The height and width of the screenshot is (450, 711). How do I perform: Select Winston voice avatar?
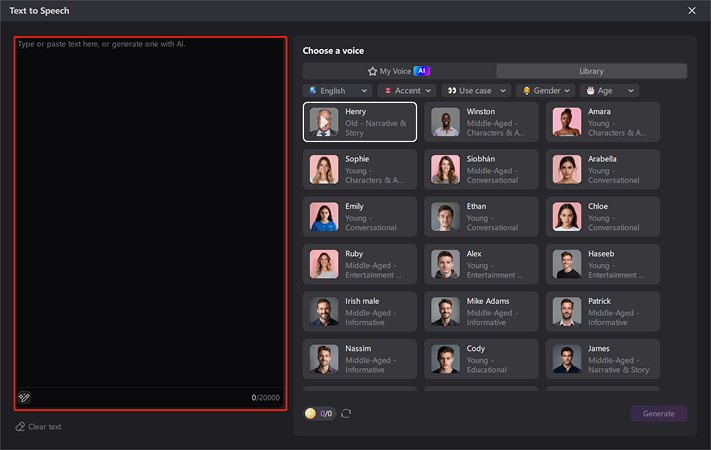445,122
